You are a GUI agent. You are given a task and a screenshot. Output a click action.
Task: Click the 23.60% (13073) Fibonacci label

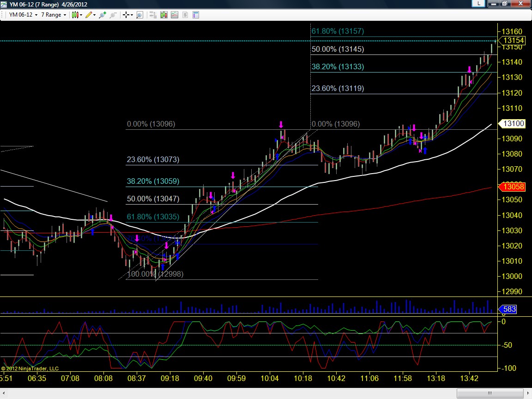pos(153,159)
